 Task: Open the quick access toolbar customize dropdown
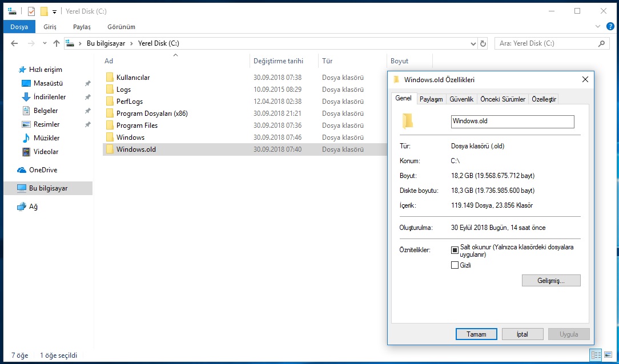(54, 11)
